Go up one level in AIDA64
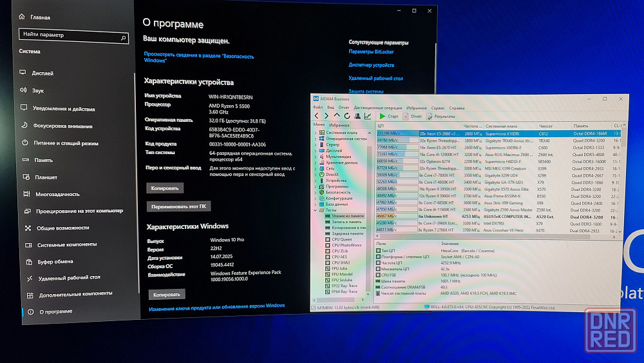Viewport: 644px width, 363px height. tap(336, 116)
